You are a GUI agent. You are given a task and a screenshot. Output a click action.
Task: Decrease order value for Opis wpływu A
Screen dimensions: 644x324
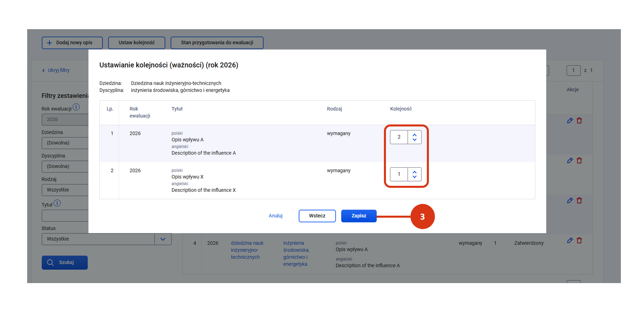click(x=414, y=140)
